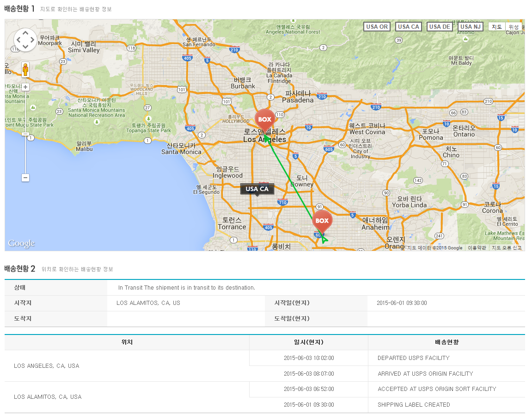Viewport: 532px width, 415px height.
Task: Click the Street View pegman icon
Action: point(25,69)
